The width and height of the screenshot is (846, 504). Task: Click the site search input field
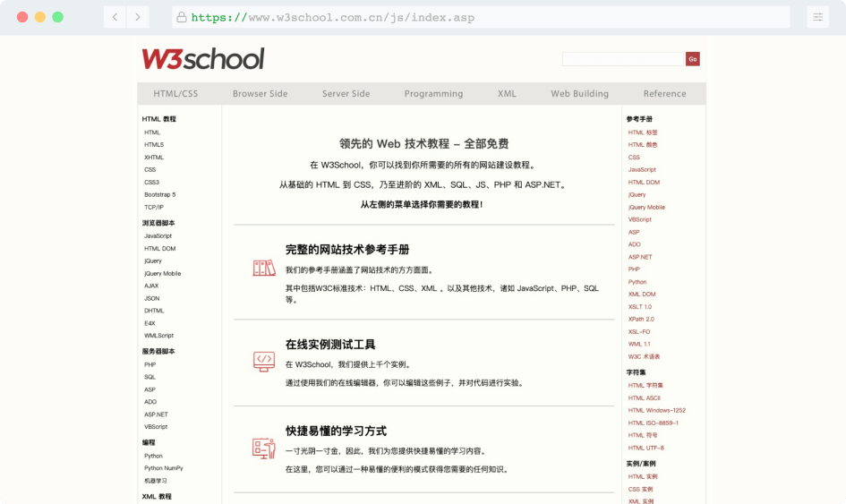(622, 59)
